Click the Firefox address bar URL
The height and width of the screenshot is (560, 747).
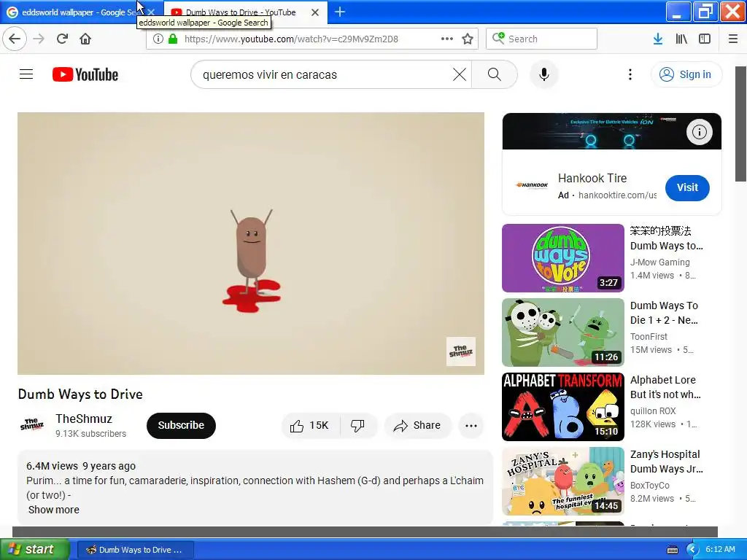[290, 39]
